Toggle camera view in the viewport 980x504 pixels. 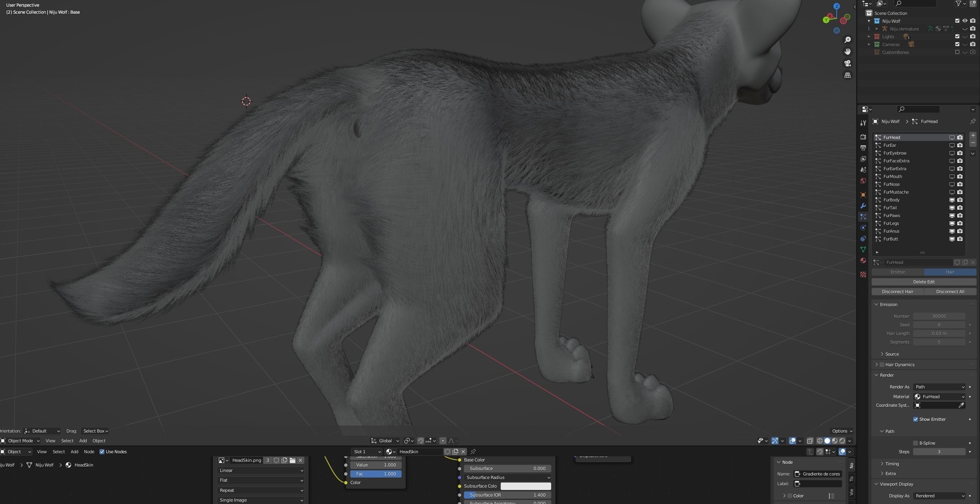[x=848, y=63]
